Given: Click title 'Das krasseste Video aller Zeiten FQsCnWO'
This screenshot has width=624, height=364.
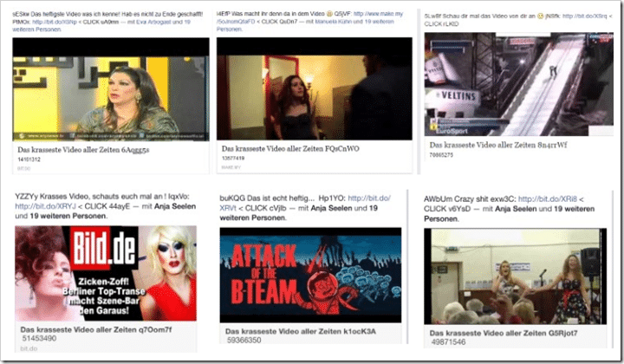Looking at the screenshot, I should (x=290, y=149).
